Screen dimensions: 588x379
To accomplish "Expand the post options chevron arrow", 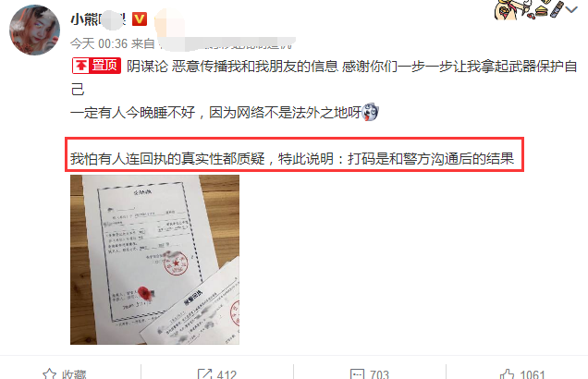I will coord(572,9).
